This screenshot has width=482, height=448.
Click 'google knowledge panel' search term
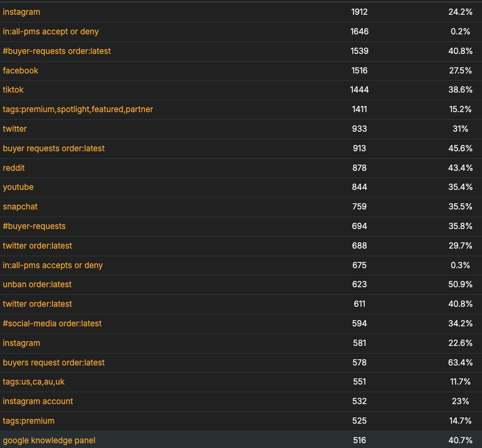click(49, 440)
